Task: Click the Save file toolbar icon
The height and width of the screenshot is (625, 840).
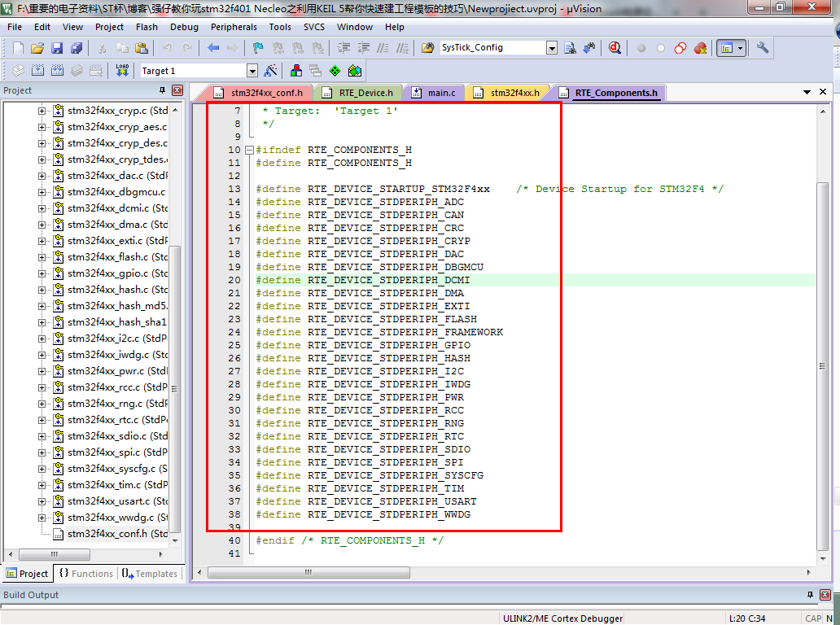Action: click(x=57, y=48)
